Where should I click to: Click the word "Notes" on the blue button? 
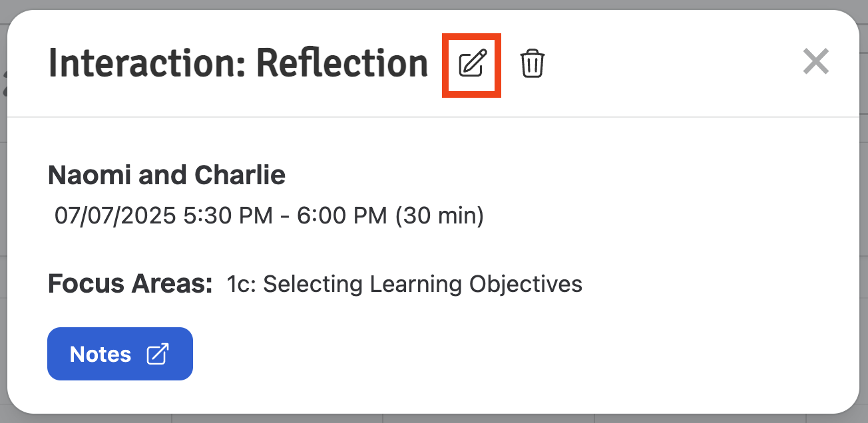[101, 354]
